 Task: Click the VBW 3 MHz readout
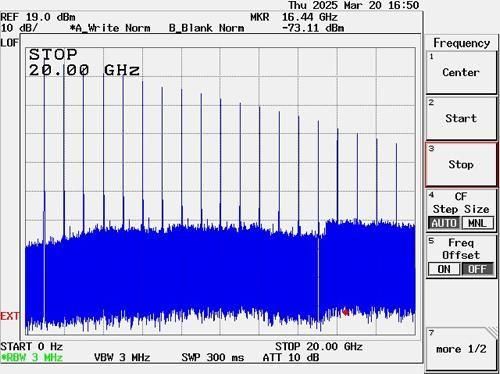click(122, 357)
